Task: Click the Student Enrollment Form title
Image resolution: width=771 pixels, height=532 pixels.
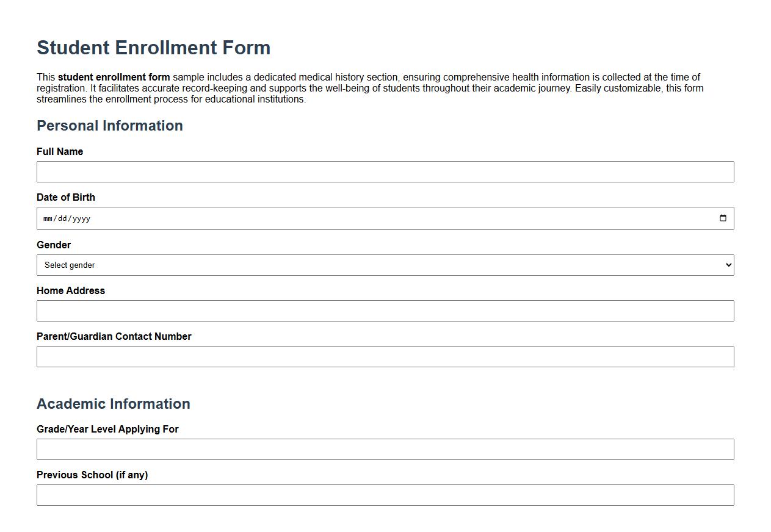Action: (x=154, y=48)
